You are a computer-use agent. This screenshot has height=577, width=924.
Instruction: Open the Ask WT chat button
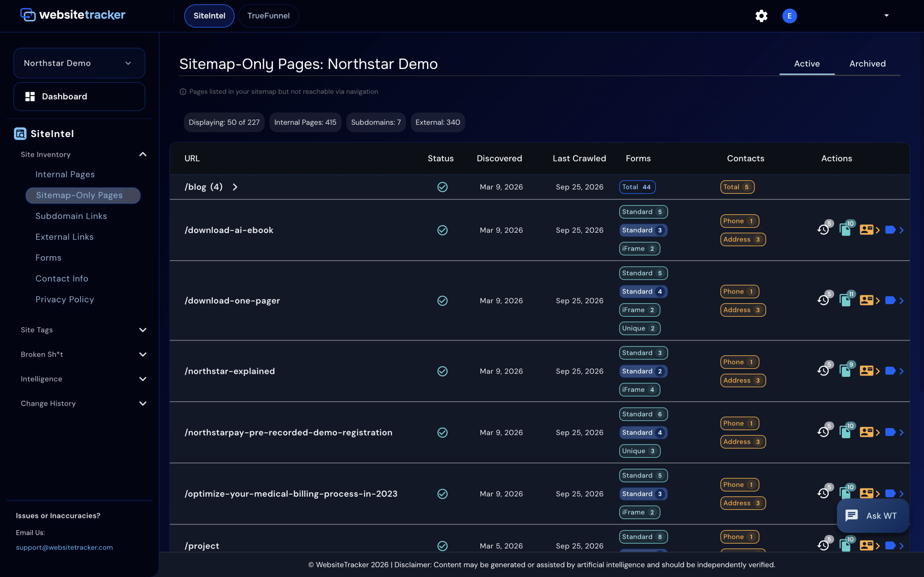pyautogui.click(x=872, y=516)
